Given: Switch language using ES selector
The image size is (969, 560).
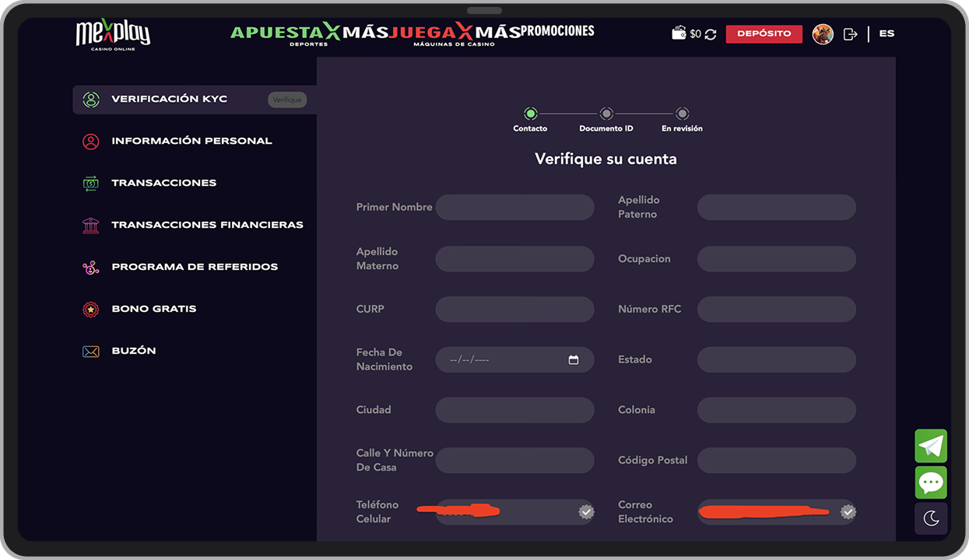Looking at the screenshot, I should click(886, 33).
